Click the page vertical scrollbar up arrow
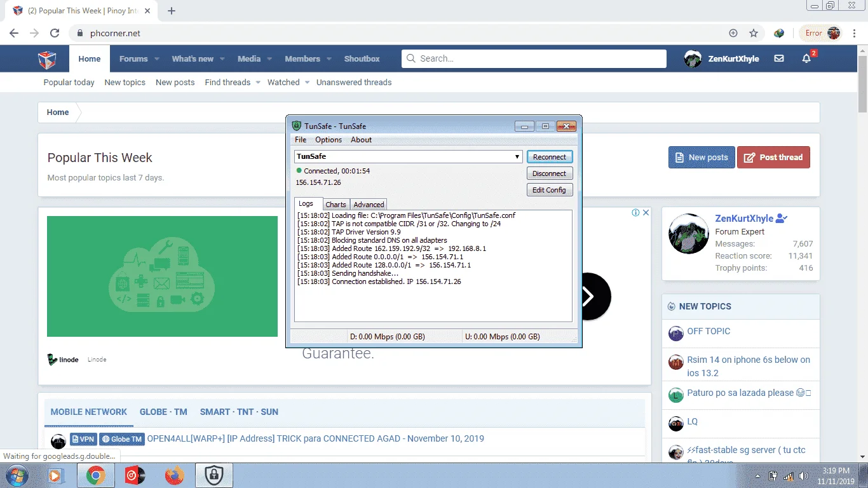The width and height of the screenshot is (868, 488). [862, 50]
